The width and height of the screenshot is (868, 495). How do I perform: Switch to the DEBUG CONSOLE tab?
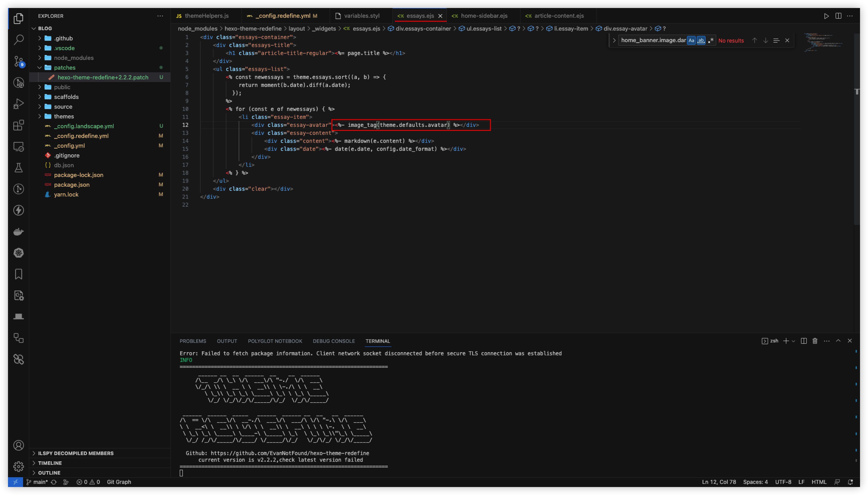pyautogui.click(x=333, y=341)
